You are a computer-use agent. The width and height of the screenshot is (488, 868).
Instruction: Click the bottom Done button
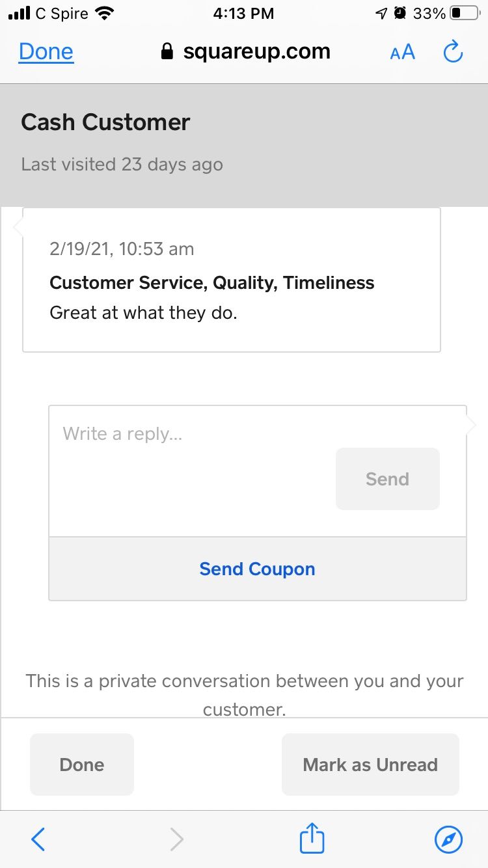(82, 765)
